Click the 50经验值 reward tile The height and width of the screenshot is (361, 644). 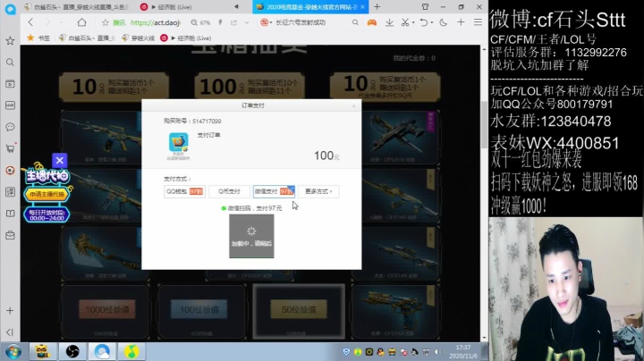click(299, 310)
